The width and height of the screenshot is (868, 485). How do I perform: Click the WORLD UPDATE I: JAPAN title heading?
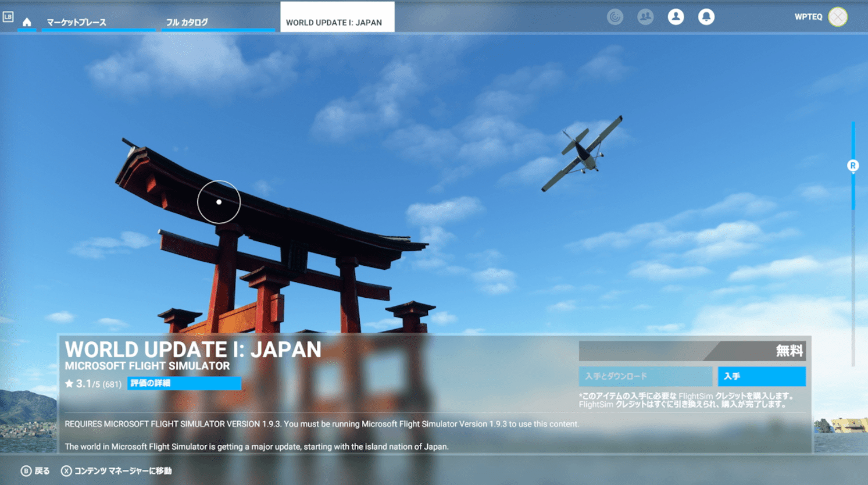pyautogui.click(x=193, y=350)
